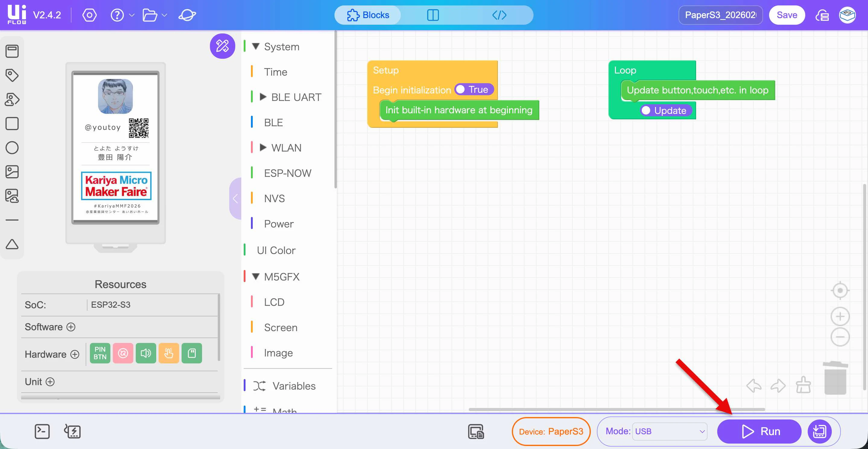868x449 pixels.
Task: Click the Device: PaperS3 button
Action: click(551, 431)
